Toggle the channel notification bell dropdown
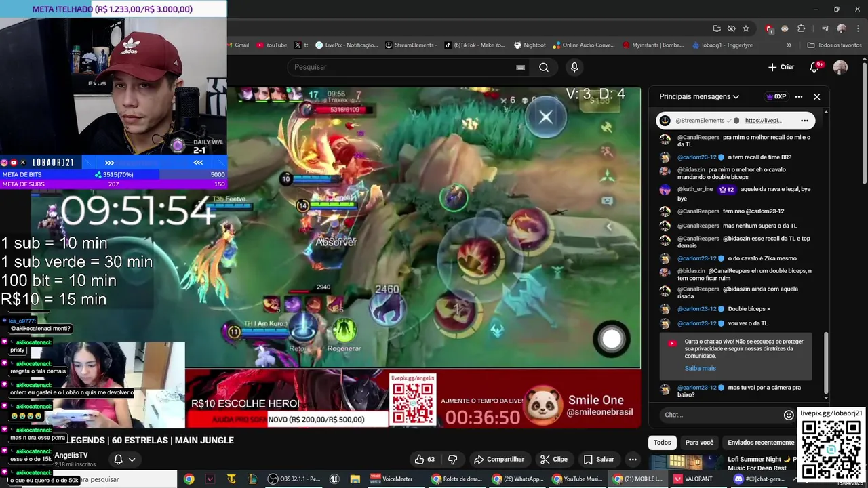 pyautogui.click(x=124, y=460)
